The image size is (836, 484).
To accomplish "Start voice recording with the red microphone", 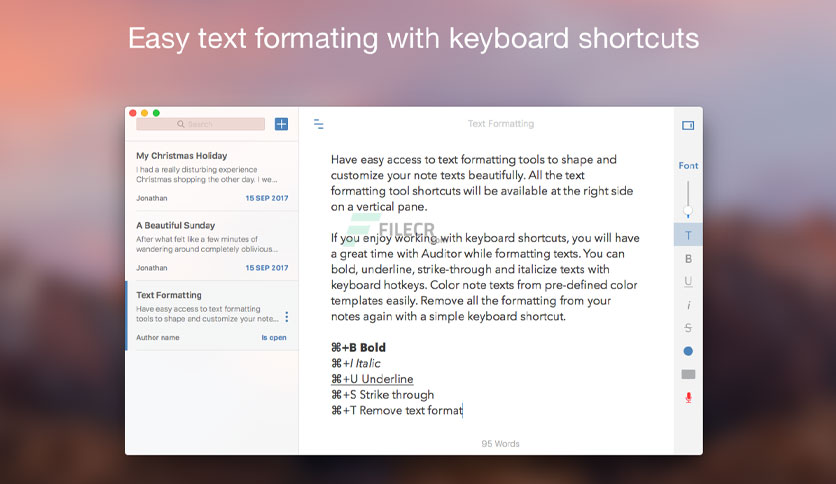I will 688,398.
